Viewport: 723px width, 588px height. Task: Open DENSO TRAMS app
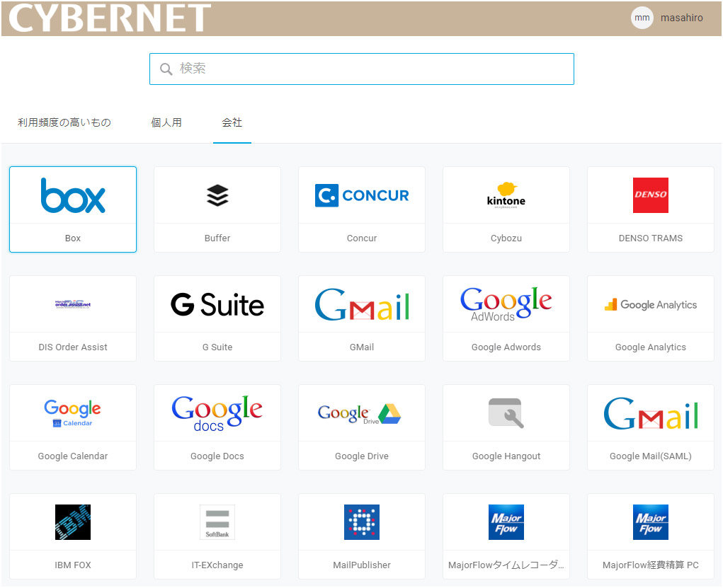click(x=651, y=209)
